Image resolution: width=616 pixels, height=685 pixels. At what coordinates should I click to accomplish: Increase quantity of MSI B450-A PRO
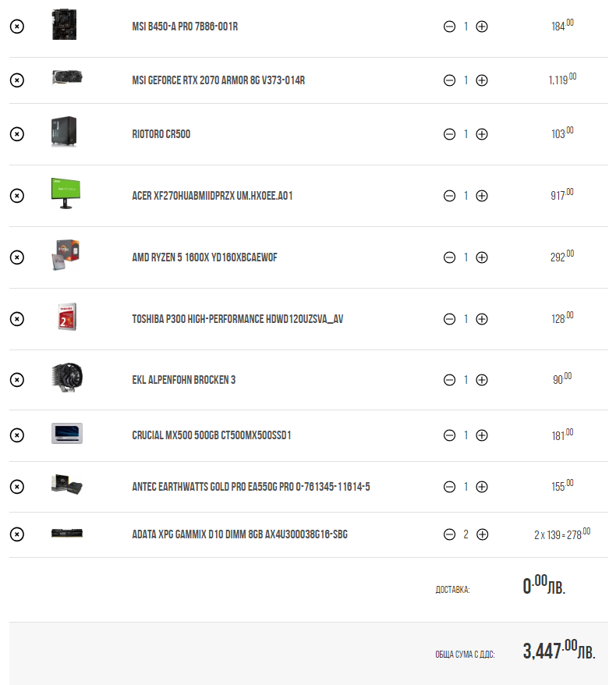(482, 27)
